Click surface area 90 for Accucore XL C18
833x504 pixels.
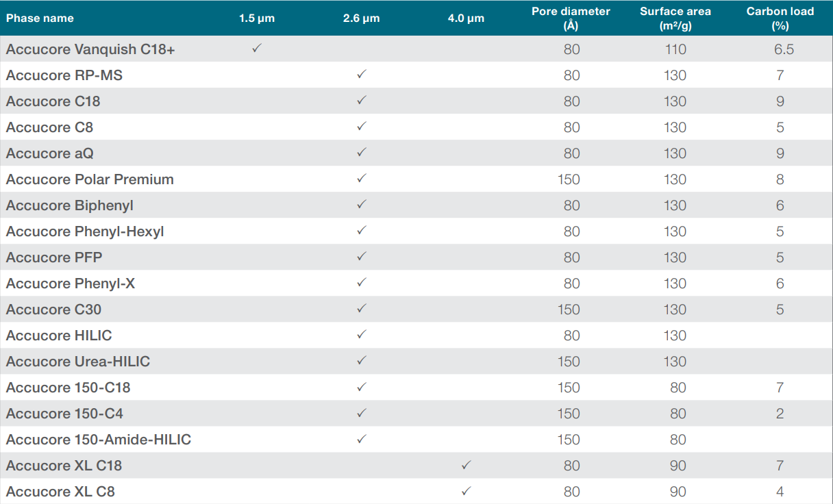coord(678,466)
